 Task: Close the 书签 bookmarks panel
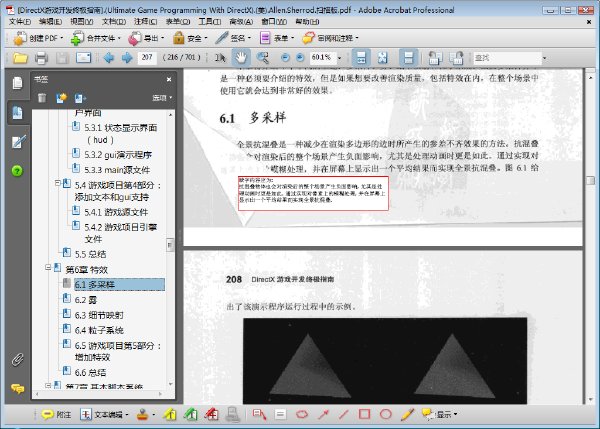(x=169, y=79)
